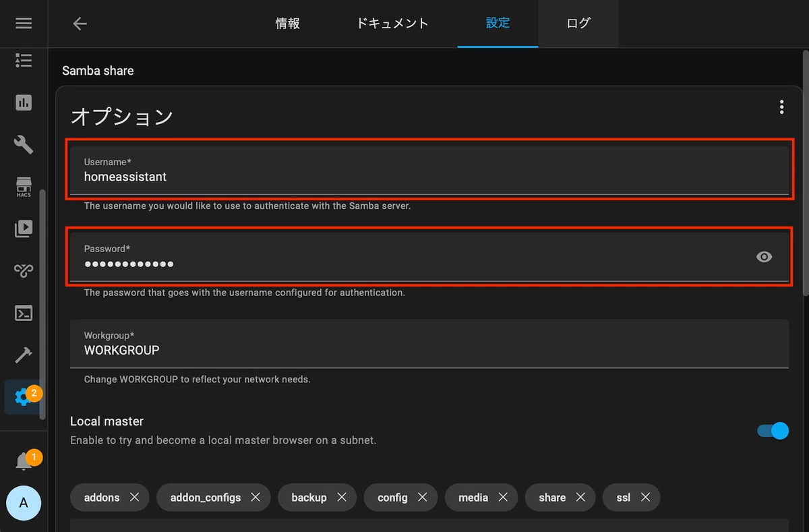Click the addons chip label
The width and height of the screenshot is (809, 532).
coord(102,497)
